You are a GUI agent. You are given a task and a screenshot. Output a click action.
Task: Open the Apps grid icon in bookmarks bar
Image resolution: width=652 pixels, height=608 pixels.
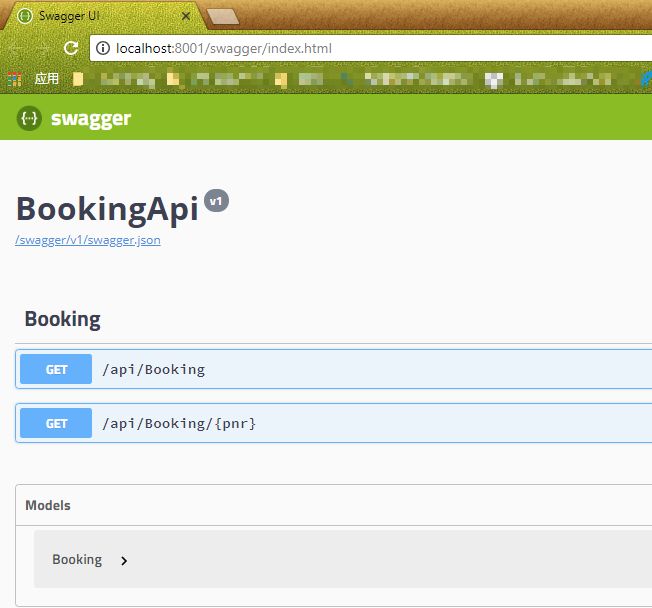coord(14,78)
